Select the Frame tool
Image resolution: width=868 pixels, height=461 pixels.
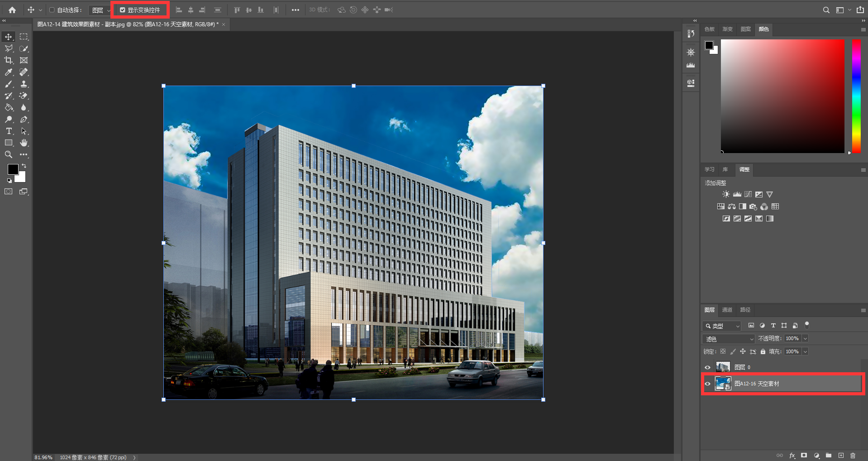24,60
